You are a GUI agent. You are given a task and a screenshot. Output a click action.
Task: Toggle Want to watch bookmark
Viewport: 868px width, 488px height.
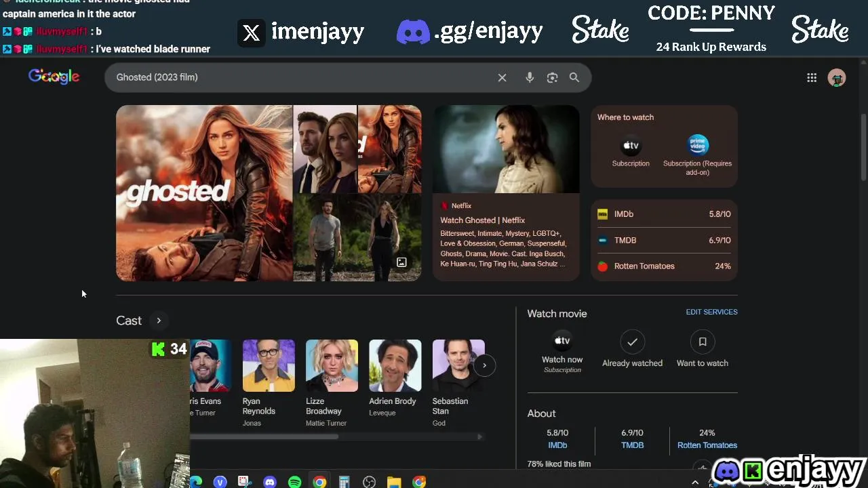click(703, 350)
